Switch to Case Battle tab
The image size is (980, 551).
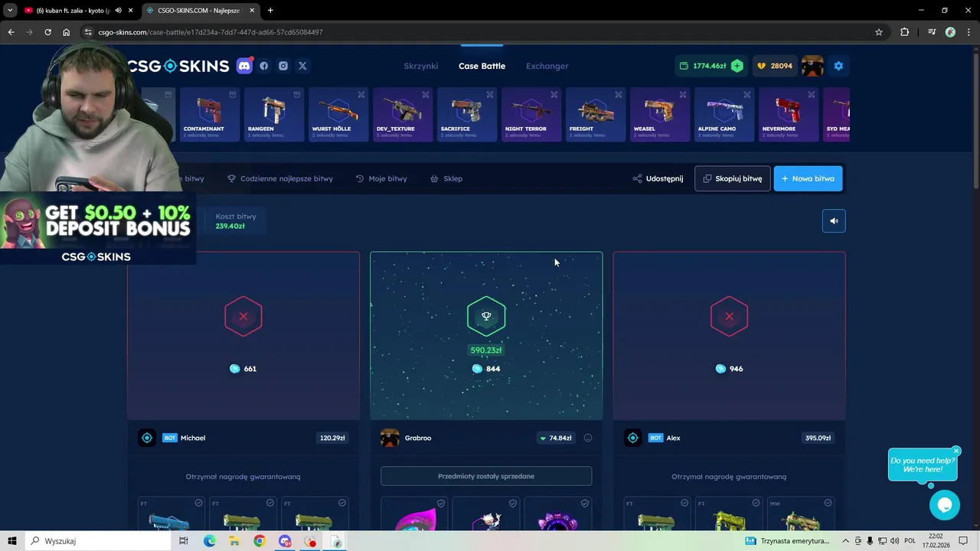[482, 66]
